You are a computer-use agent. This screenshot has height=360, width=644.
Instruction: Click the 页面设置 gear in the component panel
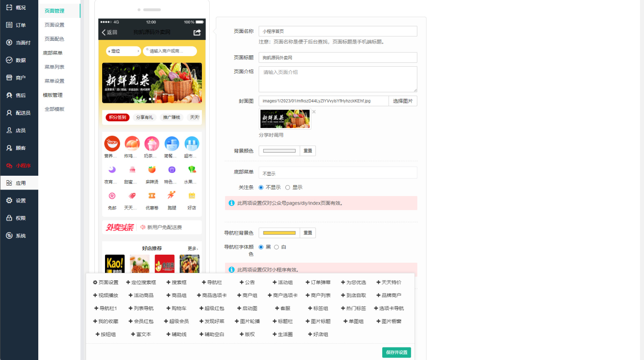pyautogui.click(x=105, y=282)
